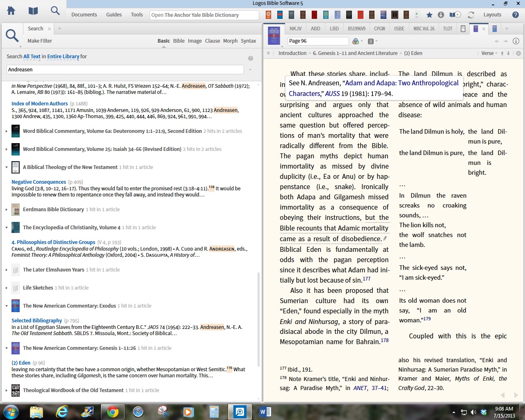Switch to the TLOT tab
This screenshot has height=420, width=525.
tap(447, 29)
